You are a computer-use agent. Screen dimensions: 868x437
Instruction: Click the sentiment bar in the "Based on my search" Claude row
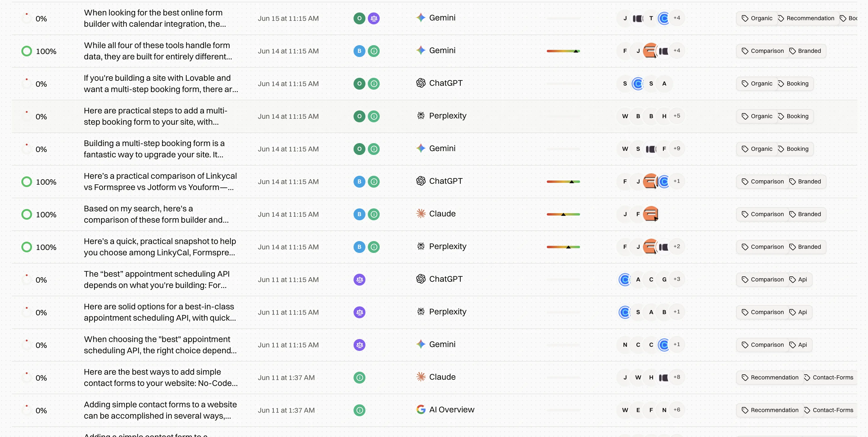[563, 214]
